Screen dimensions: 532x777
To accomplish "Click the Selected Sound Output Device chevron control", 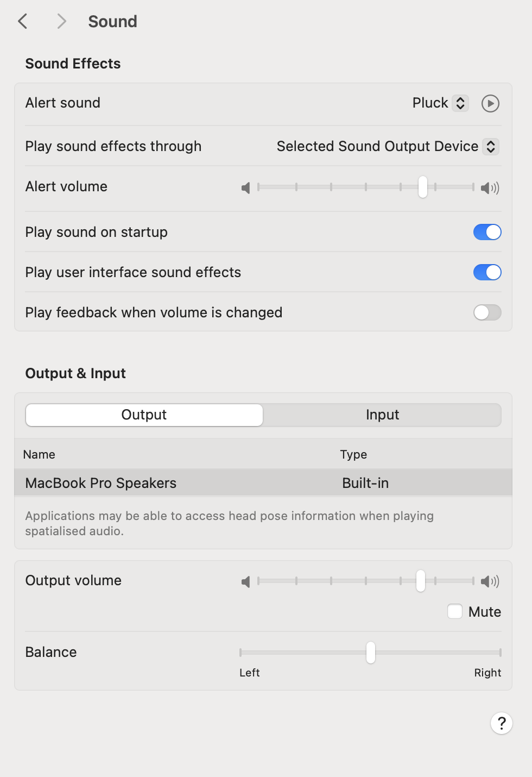I will pos(489,146).
